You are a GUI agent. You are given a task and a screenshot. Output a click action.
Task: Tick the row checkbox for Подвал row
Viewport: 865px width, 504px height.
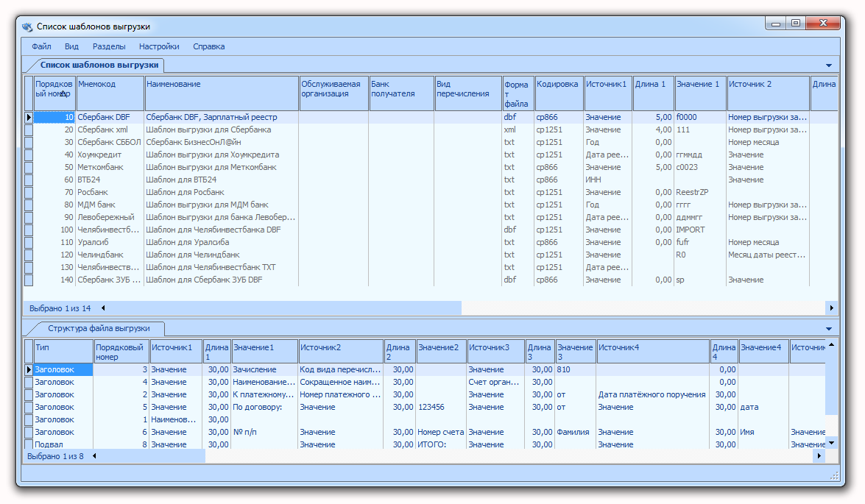pos(29,444)
